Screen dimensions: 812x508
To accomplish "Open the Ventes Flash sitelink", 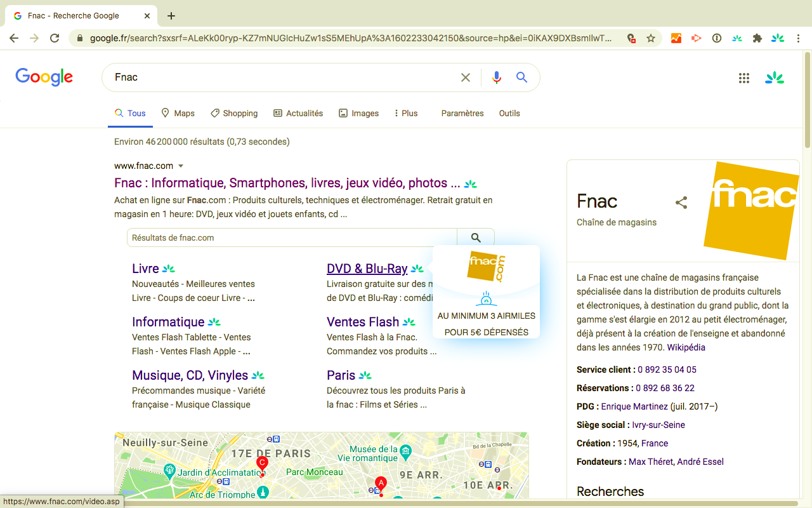I will (363, 322).
